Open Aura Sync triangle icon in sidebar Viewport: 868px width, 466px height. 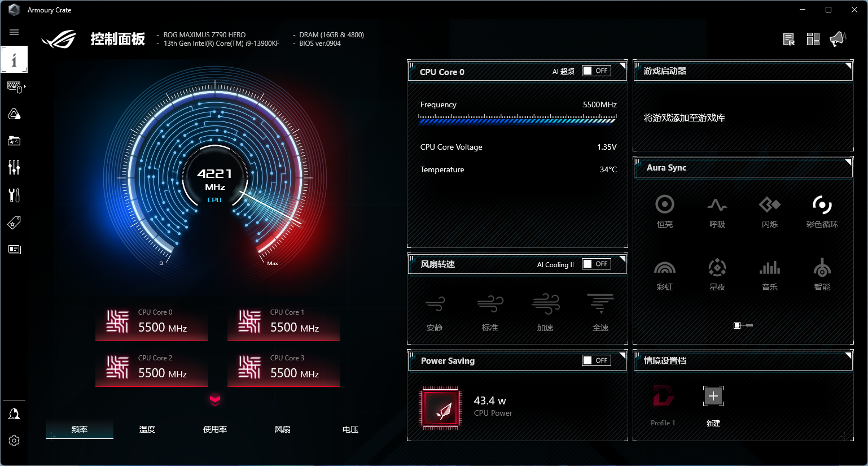(14, 114)
